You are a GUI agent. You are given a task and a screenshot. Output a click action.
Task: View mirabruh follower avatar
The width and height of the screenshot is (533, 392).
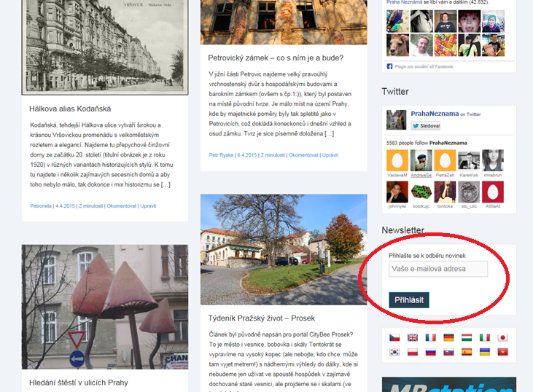[493, 160]
